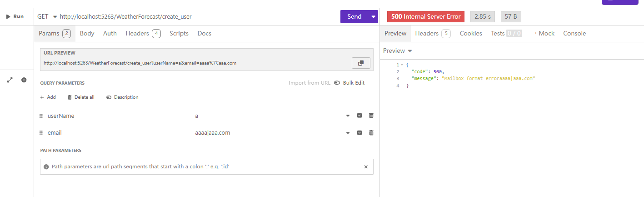Viewport: 644px width, 197px height.
Task: Delete the email parameter row
Action: [371, 133]
